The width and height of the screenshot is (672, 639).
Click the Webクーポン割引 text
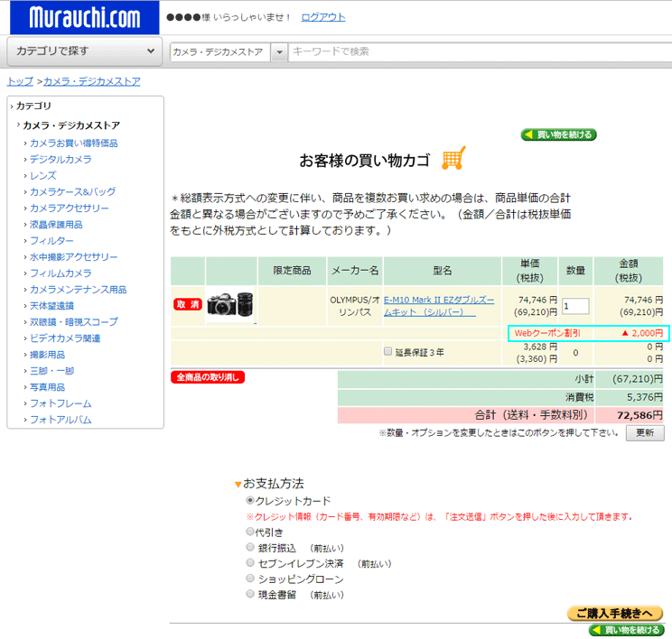[547, 333]
